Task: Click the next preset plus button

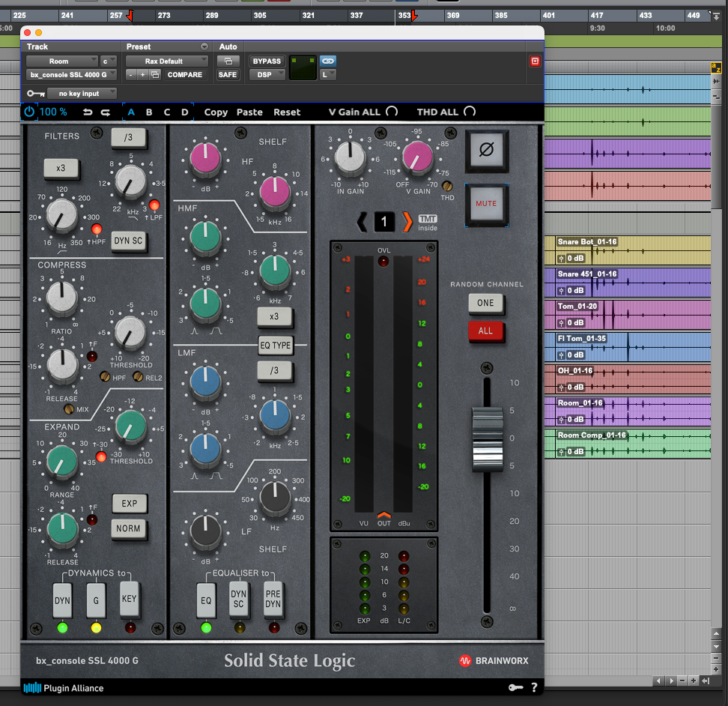Action: coord(142,75)
